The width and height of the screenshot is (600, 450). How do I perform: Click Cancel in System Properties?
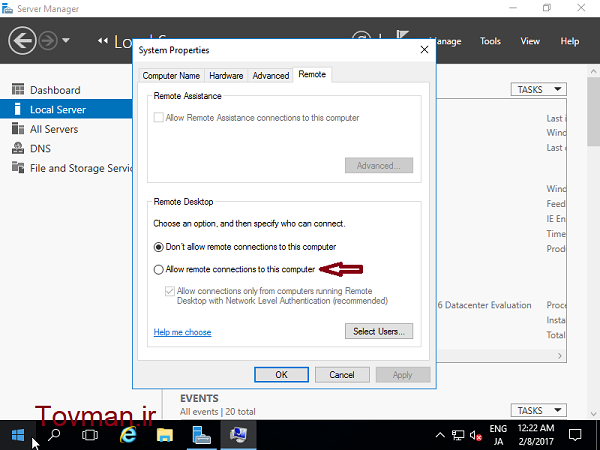342,375
